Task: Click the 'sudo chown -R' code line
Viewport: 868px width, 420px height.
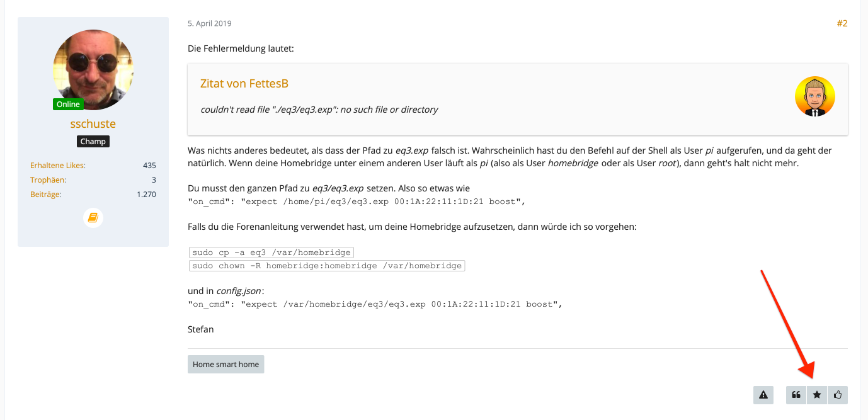Action: click(x=327, y=266)
